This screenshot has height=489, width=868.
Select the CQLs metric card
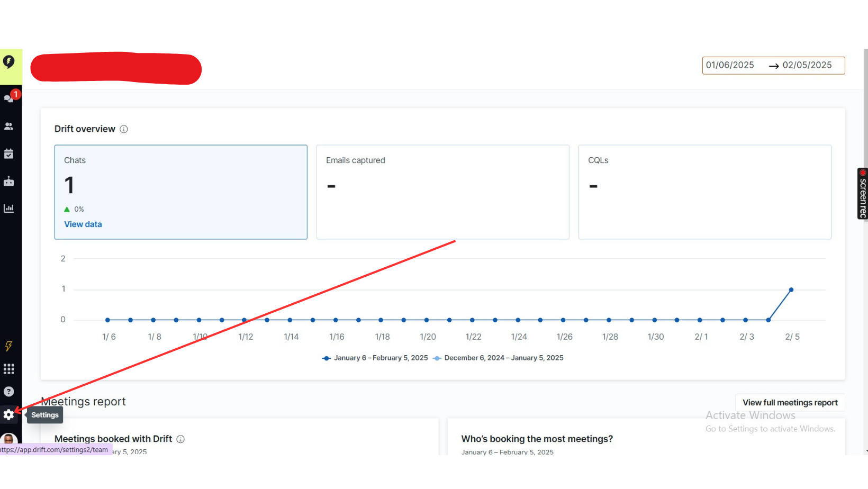pyautogui.click(x=705, y=192)
